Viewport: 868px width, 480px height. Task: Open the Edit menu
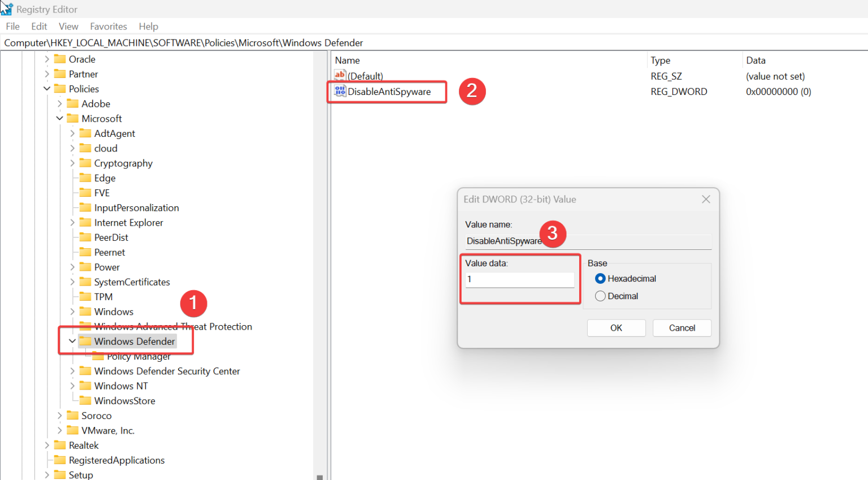[39, 26]
